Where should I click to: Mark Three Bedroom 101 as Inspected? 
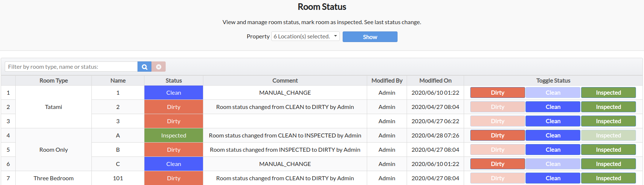tap(608, 178)
